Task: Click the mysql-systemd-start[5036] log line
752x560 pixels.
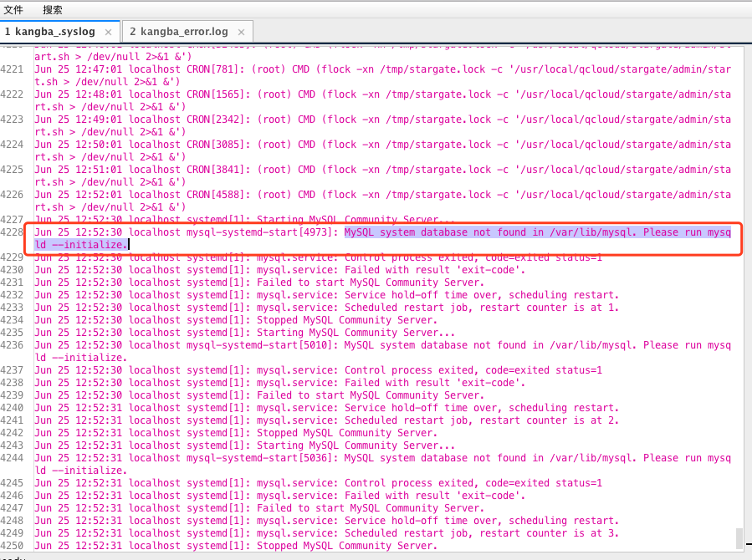Action: coord(383,464)
